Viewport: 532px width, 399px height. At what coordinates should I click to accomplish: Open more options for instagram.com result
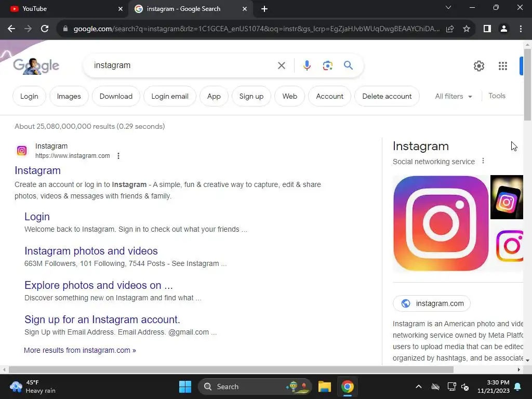[x=118, y=156]
